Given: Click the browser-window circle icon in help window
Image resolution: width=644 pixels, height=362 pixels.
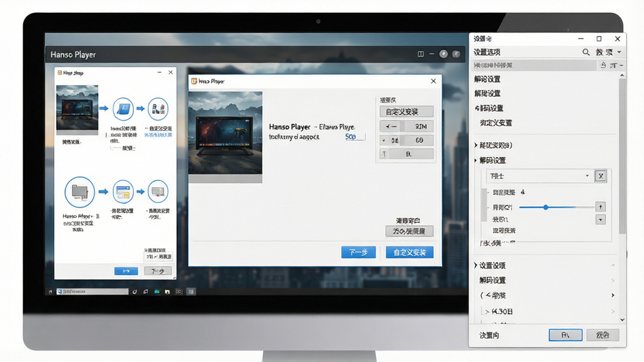Looking at the screenshot, I should pyautogui.click(x=123, y=192).
